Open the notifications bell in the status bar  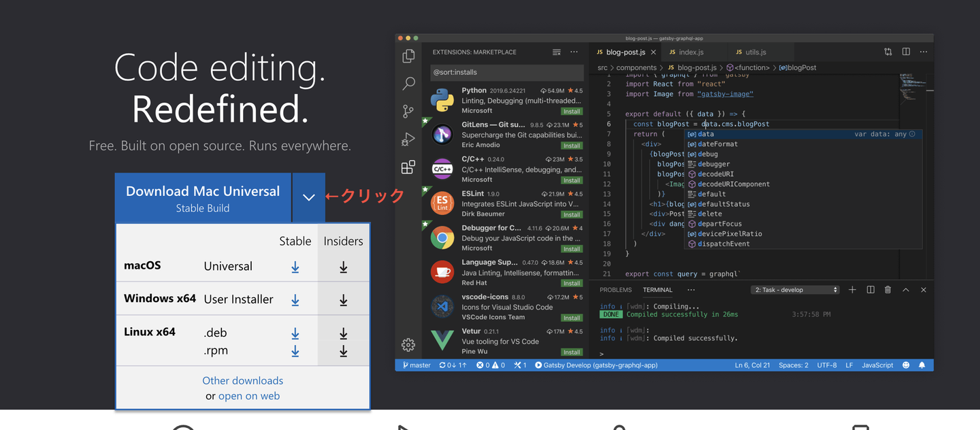922,365
